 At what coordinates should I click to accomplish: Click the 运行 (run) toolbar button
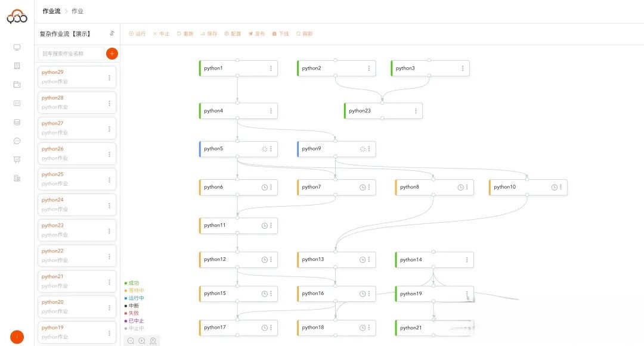pyautogui.click(x=137, y=34)
